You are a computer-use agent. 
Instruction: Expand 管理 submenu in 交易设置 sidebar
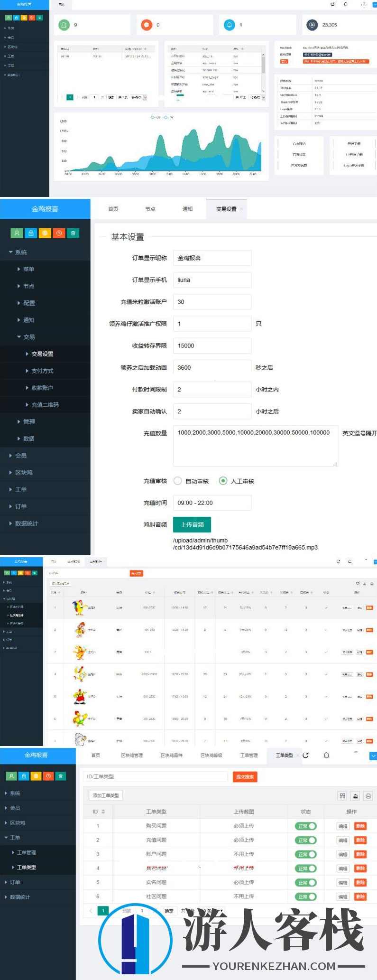18,421
